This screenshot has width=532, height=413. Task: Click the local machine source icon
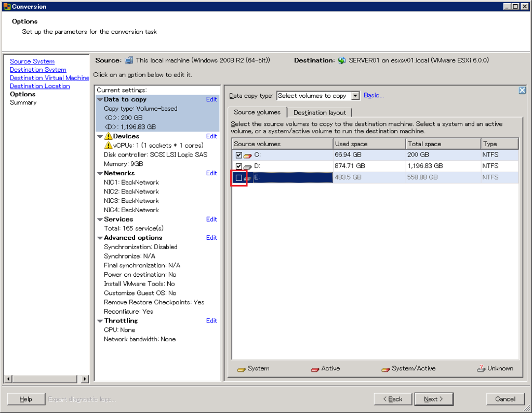coord(129,60)
